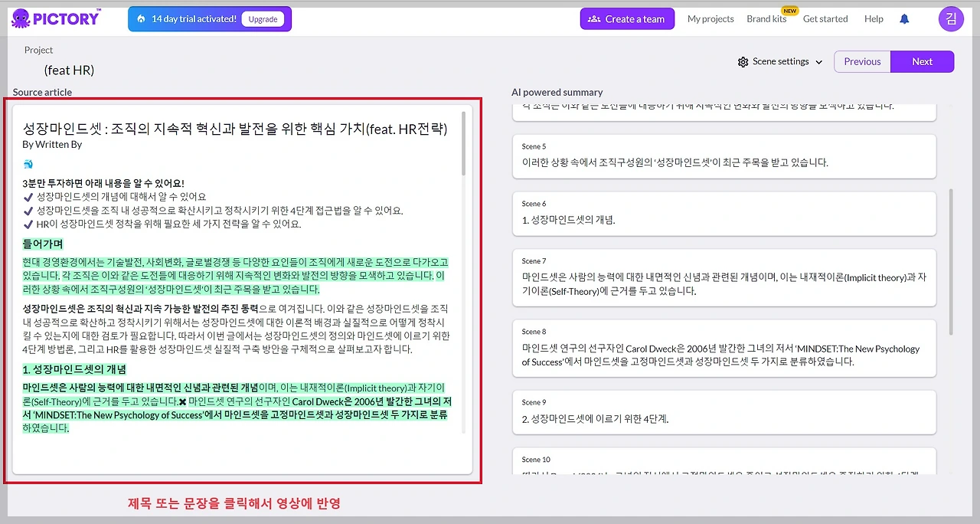Click the team icon in Create a team
This screenshot has width=980, height=524.
(594, 19)
